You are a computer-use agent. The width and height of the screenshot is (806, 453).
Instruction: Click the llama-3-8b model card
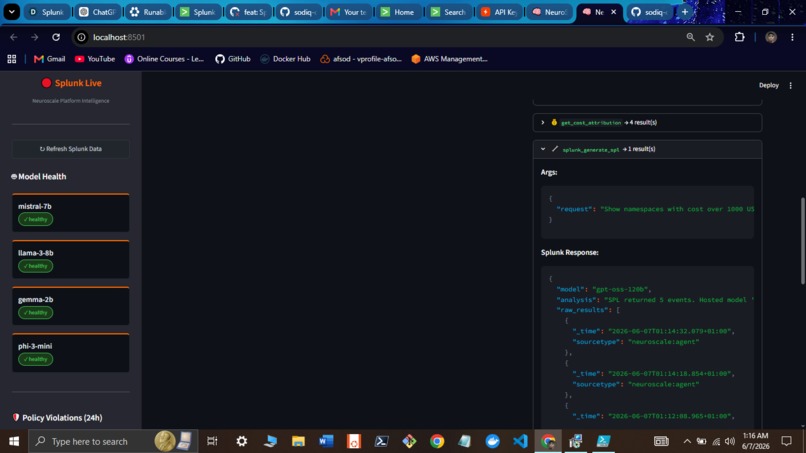pyautogui.click(x=71, y=260)
